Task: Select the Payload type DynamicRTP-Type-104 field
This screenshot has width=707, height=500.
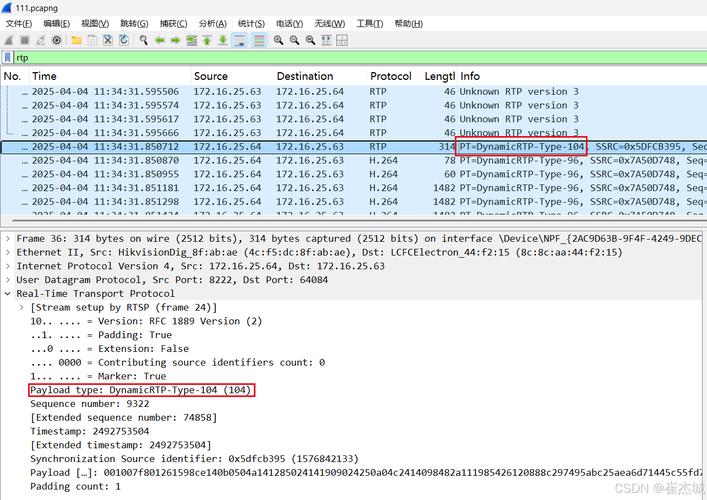Action: [x=141, y=390]
